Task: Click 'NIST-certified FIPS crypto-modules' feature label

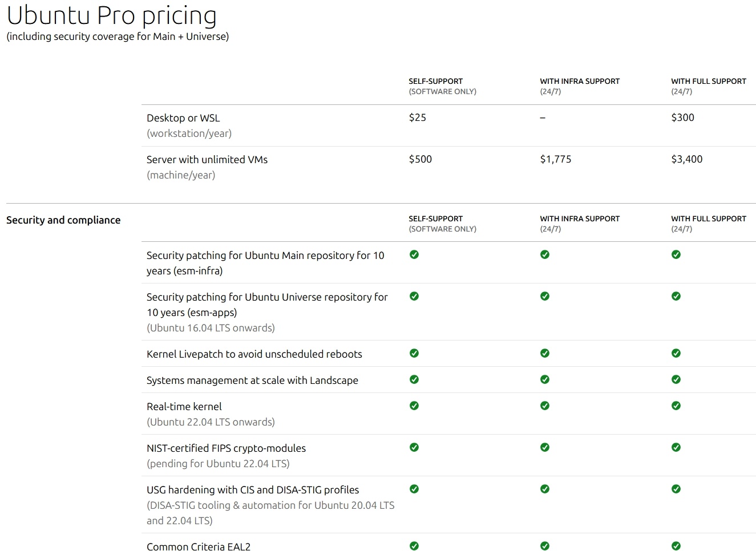Action: [226, 448]
